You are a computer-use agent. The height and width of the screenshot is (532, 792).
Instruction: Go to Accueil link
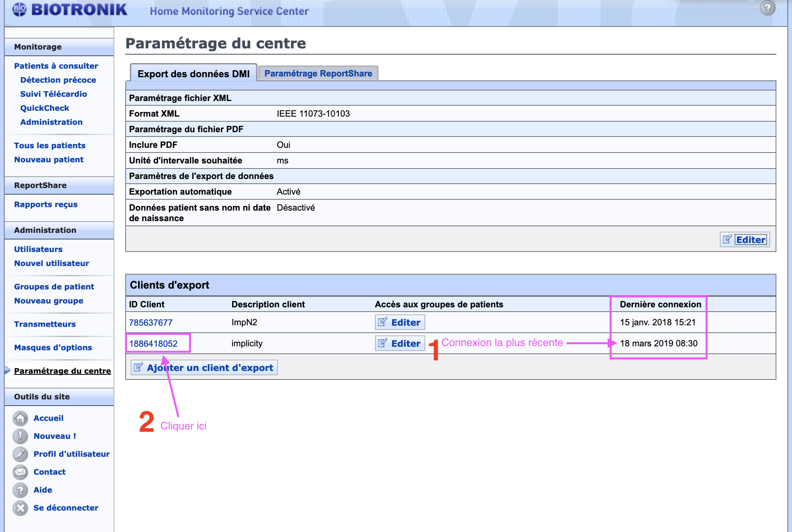48,418
